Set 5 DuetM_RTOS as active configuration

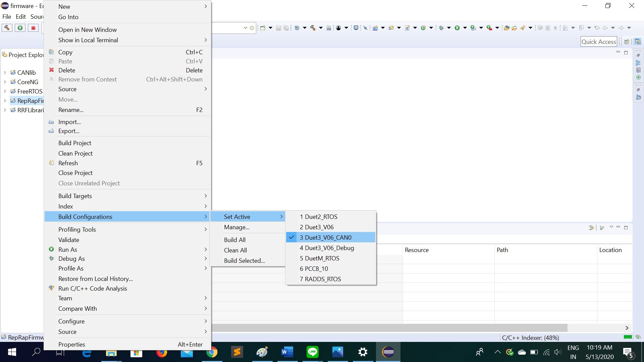[331, 258]
